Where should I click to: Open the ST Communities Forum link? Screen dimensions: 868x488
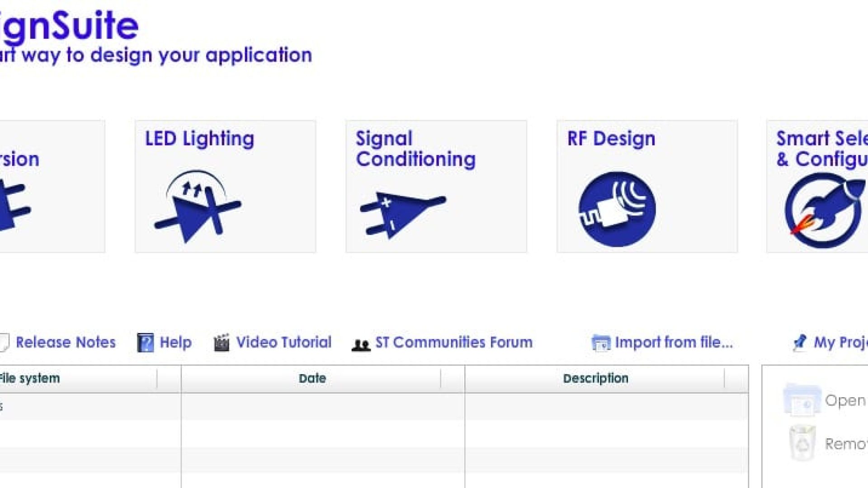coord(454,343)
